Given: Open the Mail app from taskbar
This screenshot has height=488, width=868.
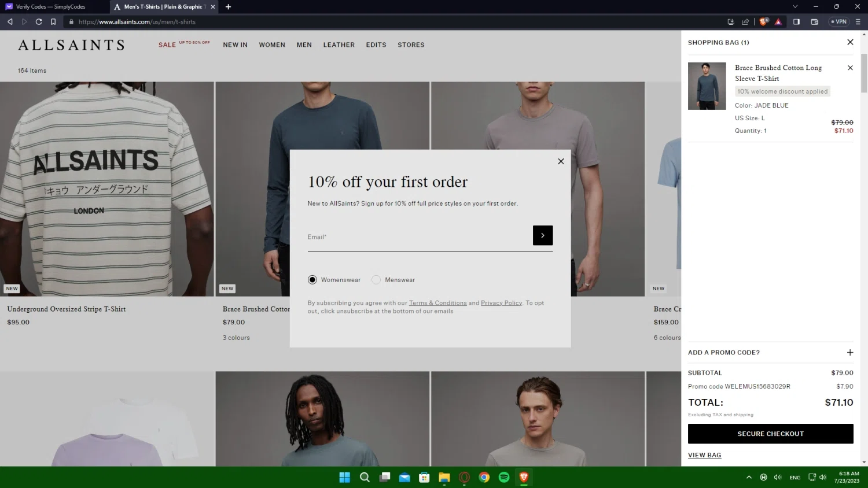Looking at the screenshot, I should [x=404, y=477].
